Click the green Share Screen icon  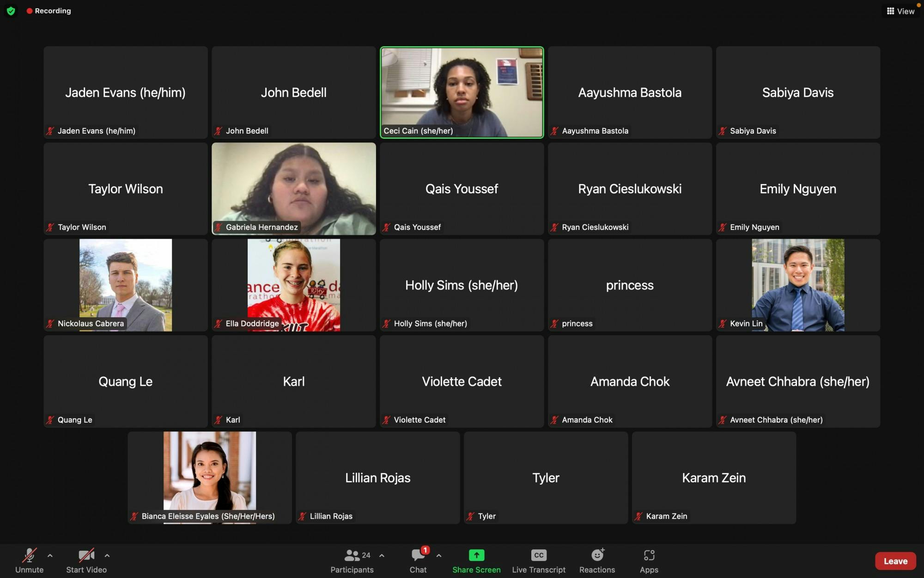coord(476,555)
